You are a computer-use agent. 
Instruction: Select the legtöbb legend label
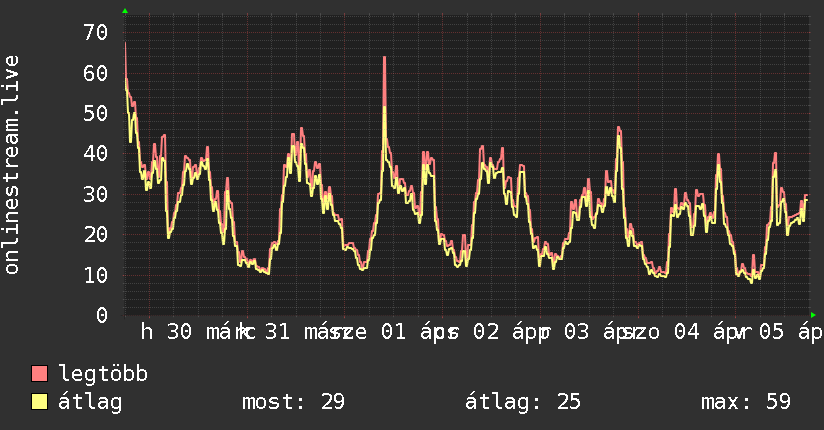tap(103, 373)
